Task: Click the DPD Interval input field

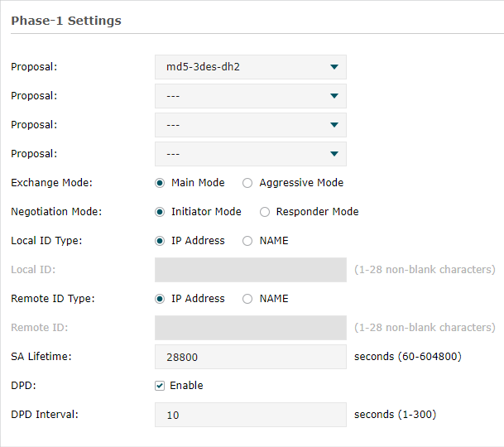Action: (251, 415)
